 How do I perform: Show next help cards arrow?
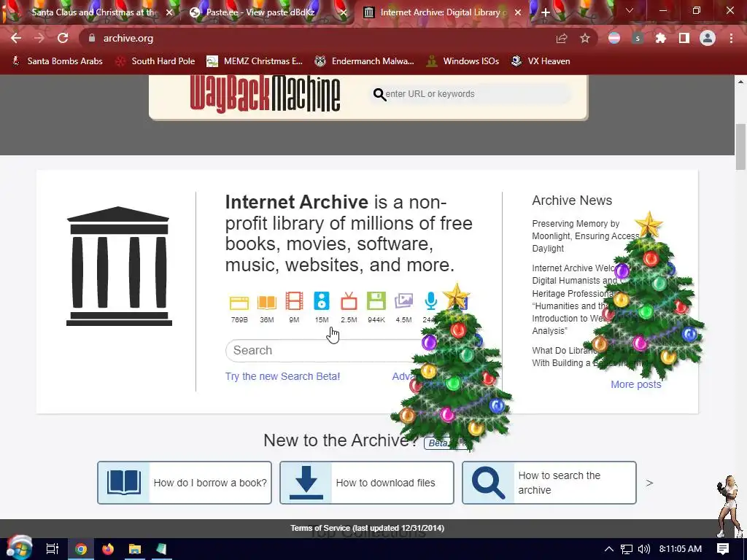point(649,483)
